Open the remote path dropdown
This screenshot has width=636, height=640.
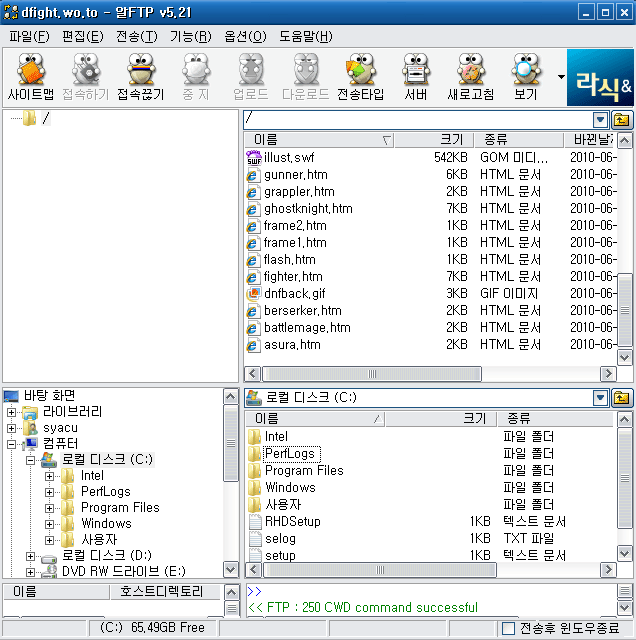click(601, 119)
